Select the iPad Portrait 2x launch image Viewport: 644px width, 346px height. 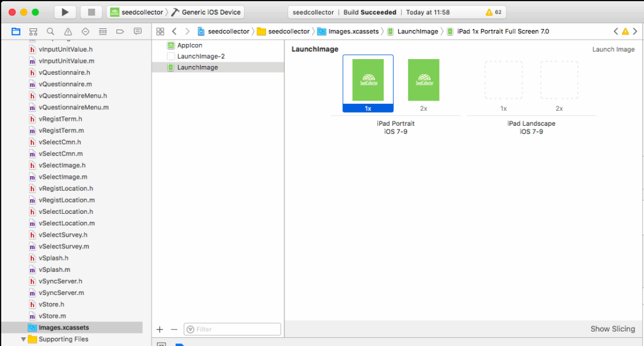[x=423, y=81]
